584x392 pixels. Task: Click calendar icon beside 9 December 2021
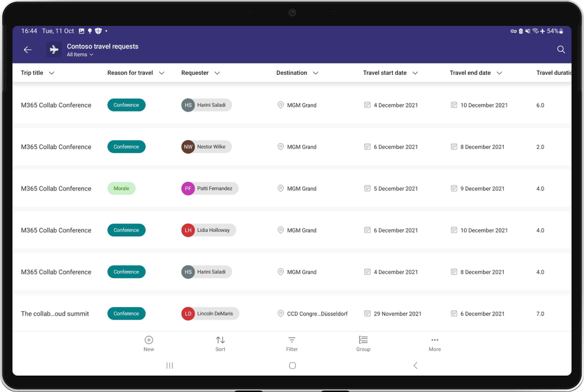(x=454, y=188)
